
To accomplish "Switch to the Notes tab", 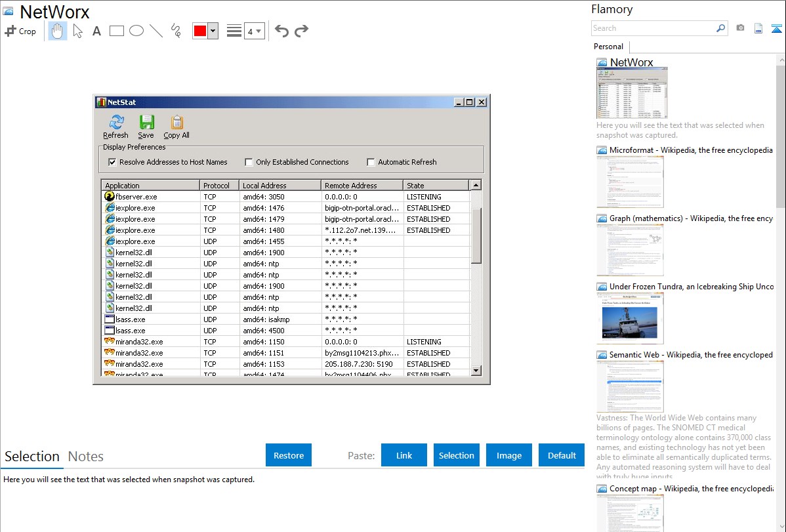I will point(86,457).
